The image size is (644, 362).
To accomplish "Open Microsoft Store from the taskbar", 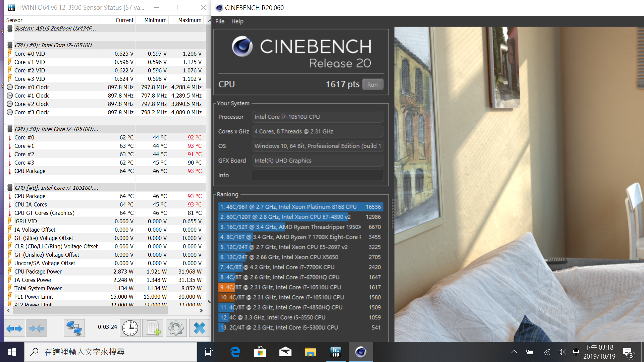I will pos(260,352).
